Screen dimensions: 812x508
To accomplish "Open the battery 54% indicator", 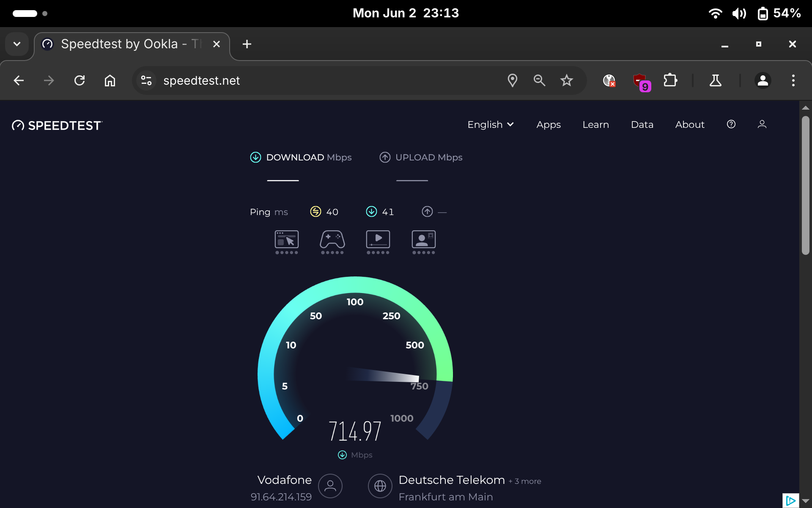I will [x=779, y=13].
